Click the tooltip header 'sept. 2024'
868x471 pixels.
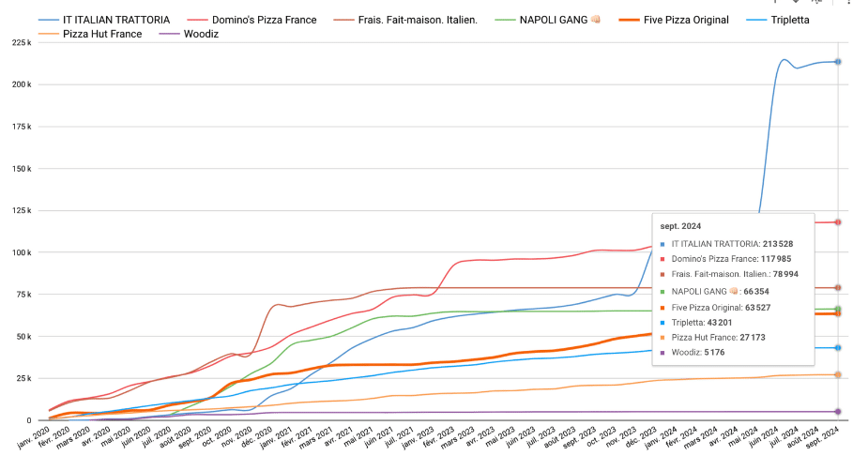[x=680, y=226]
